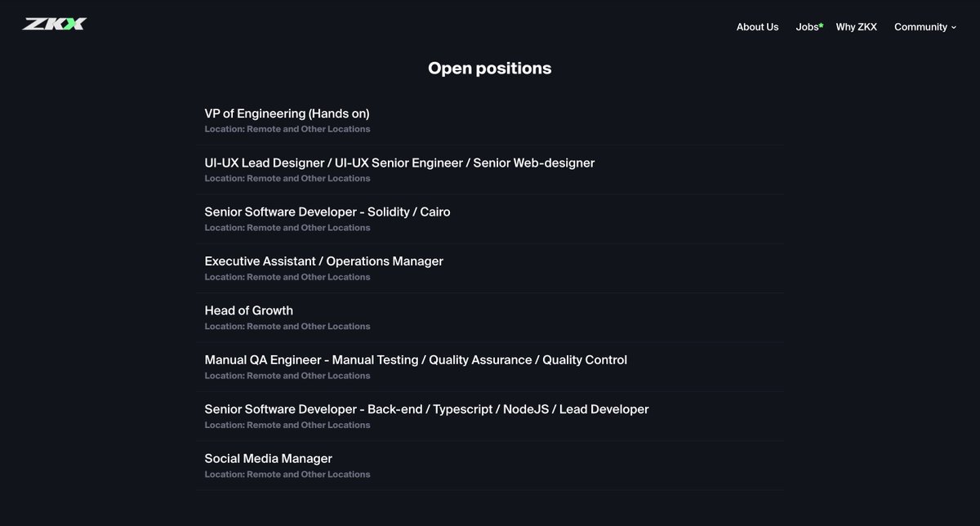Open the Community dropdown menu
This screenshot has width=980, height=526.
click(920, 26)
